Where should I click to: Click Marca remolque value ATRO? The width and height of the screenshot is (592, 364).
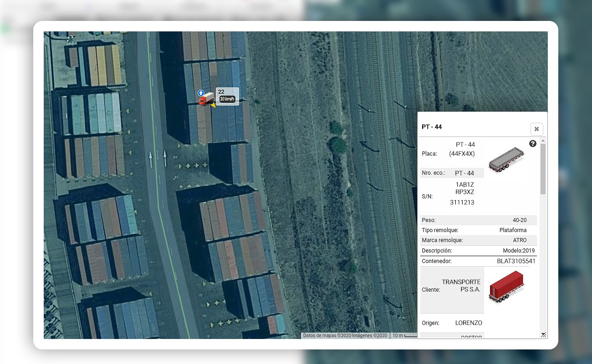click(520, 240)
